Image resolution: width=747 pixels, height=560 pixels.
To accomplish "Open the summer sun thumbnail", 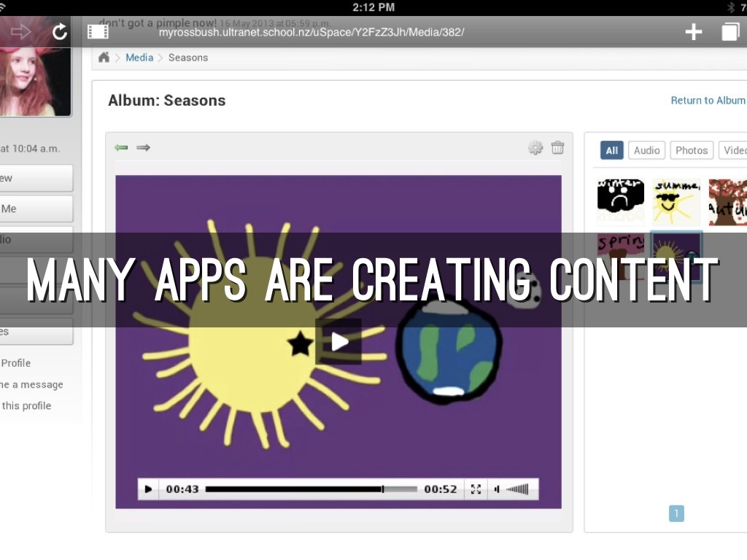I will tap(676, 202).
